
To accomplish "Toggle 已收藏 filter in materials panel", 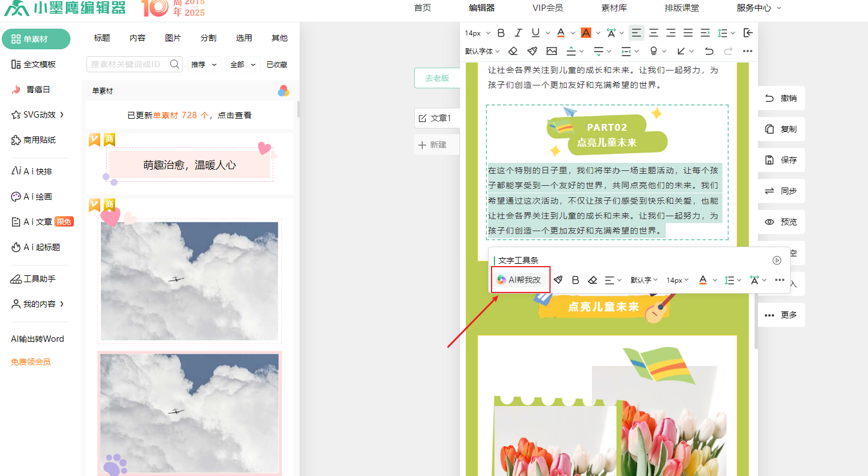I will (277, 65).
